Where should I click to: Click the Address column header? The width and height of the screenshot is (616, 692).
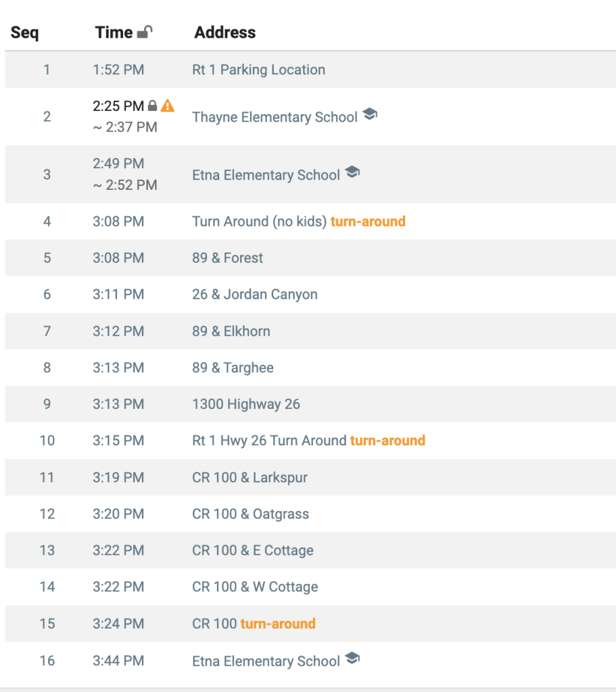click(225, 32)
